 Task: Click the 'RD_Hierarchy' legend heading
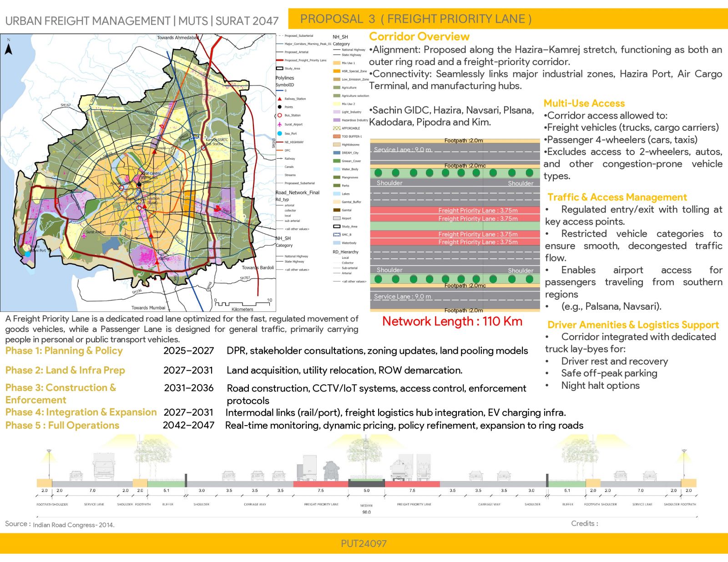(345, 252)
